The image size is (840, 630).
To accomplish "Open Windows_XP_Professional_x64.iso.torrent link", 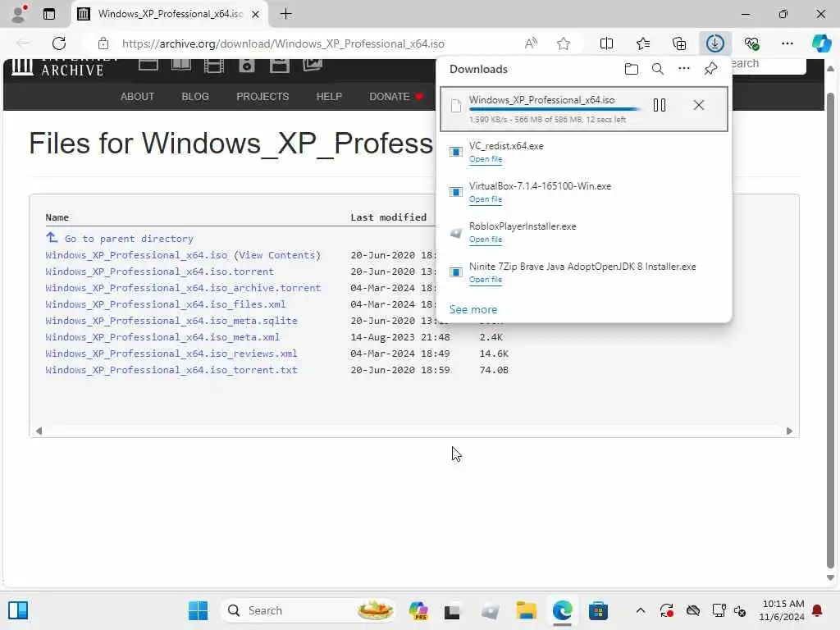I will [x=160, y=272].
